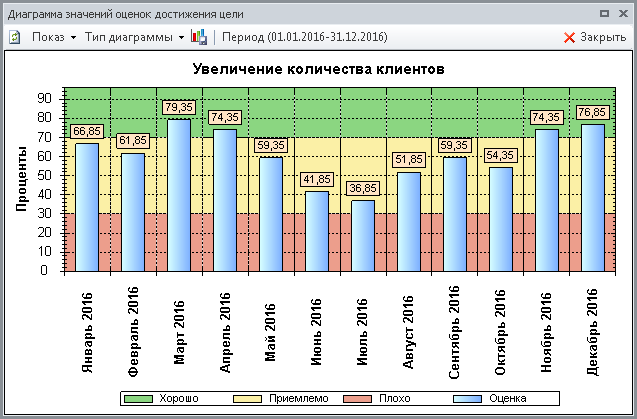Image resolution: width=637 pixels, height=419 pixels.
Task: Open the Показ dropdown menu
Action: click(x=54, y=37)
